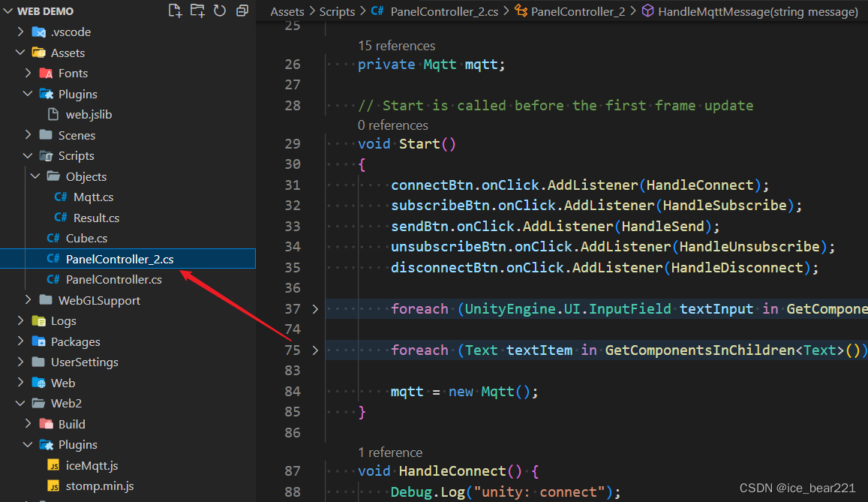This screenshot has height=502, width=868.
Task: Collapse the Web2 folder
Action: [20, 403]
